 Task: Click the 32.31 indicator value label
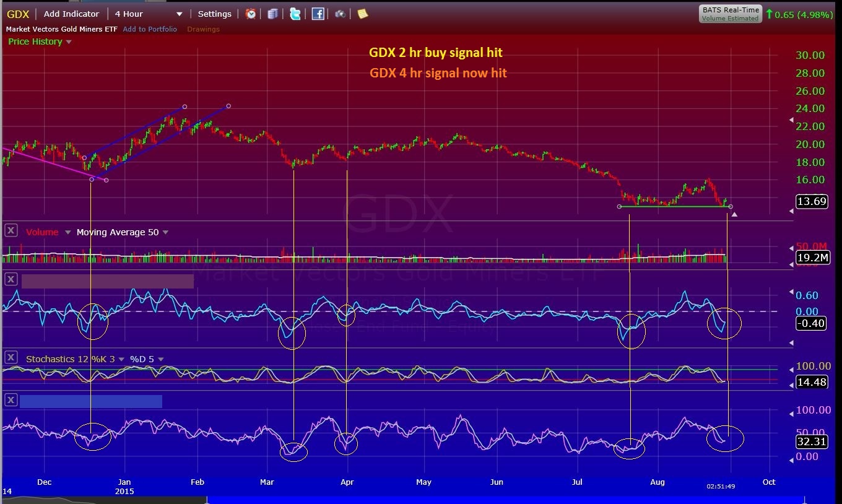click(x=811, y=441)
